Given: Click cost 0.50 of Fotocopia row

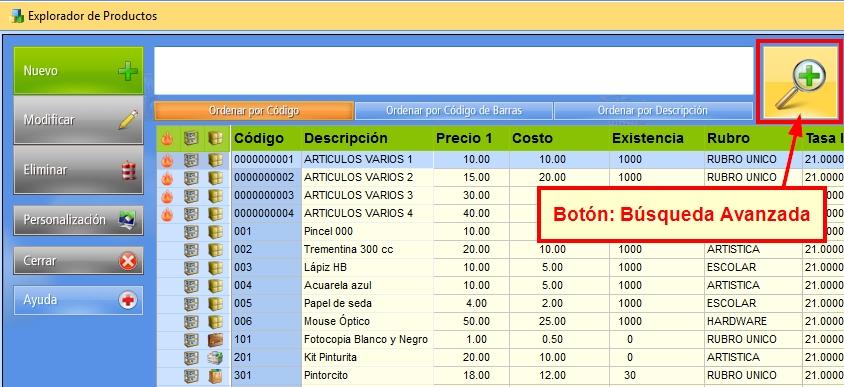Looking at the screenshot, I should [x=559, y=339].
